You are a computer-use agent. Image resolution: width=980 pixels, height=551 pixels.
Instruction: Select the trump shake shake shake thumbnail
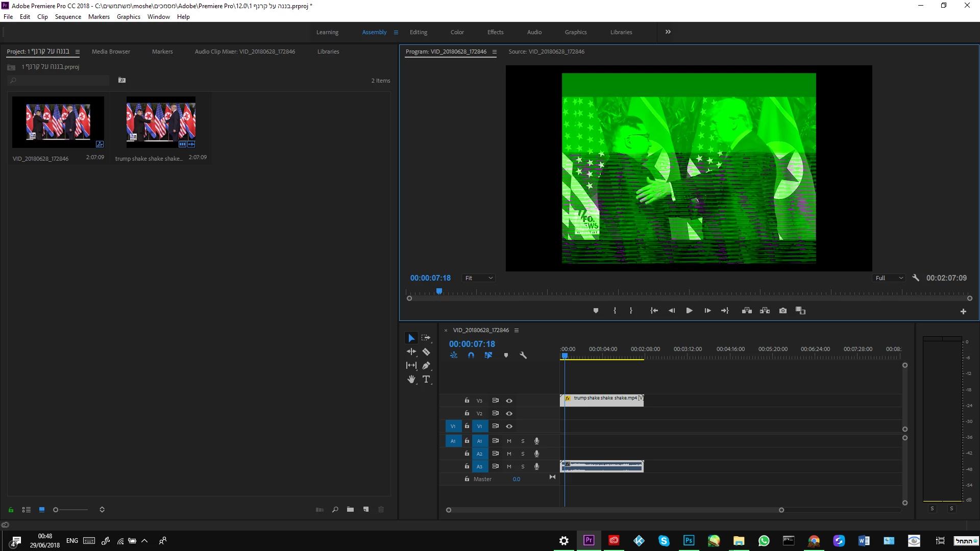(x=161, y=122)
